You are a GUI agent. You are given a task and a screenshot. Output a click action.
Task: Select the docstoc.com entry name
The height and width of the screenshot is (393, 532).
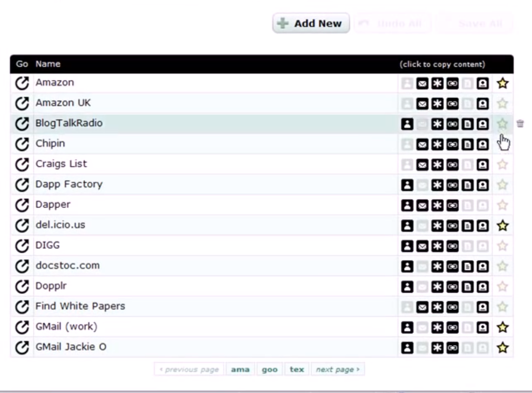coord(67,266)
